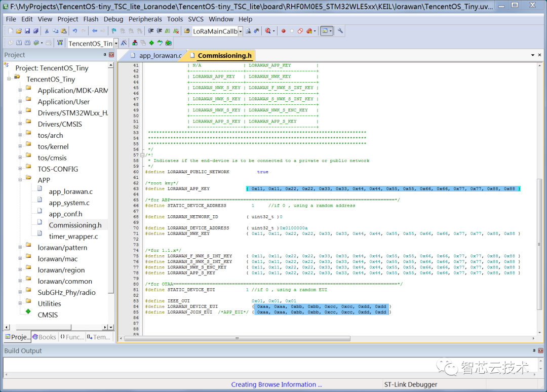Open Options for Target with the magic wand icon
Image resolution: width=547 pixels, height=392 pixels.
pos(124,43)
